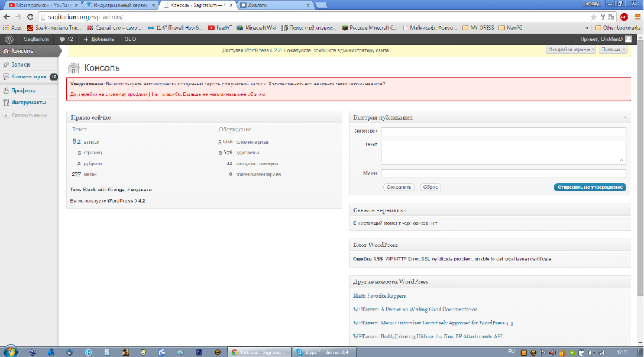
Task: Open the Photoshop icon in the taskbar
Action: pos(199,352)
